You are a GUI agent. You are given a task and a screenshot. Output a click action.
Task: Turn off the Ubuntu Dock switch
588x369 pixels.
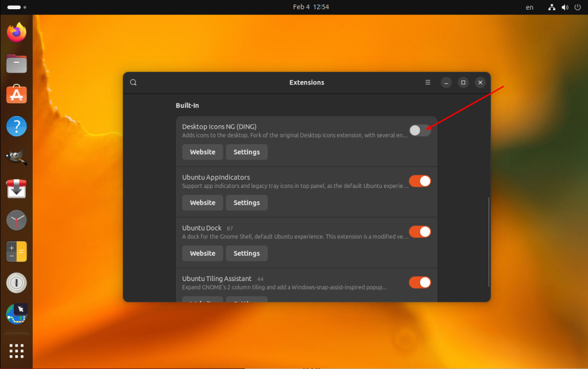click(420, 232)
